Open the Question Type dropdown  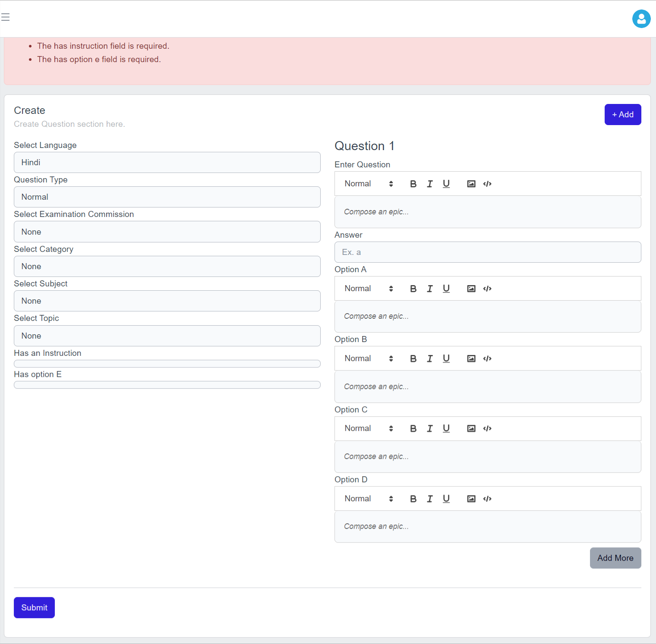[x=167, y=197]
